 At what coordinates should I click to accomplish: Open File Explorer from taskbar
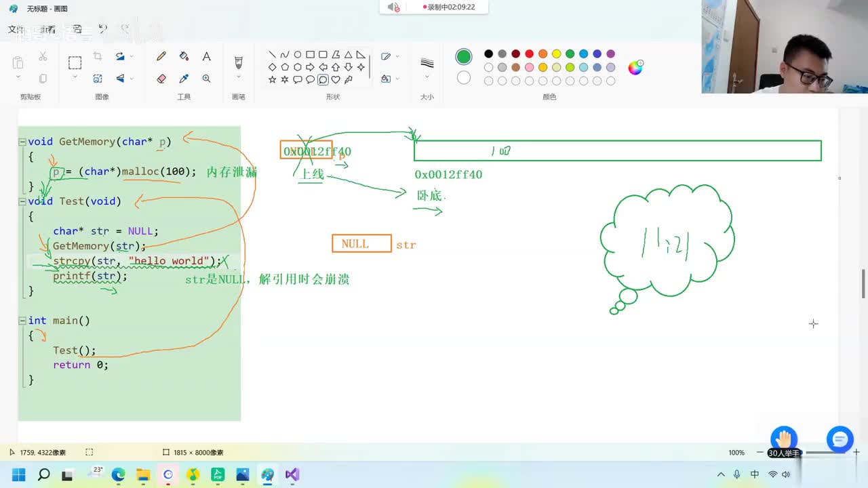point(143,474)
